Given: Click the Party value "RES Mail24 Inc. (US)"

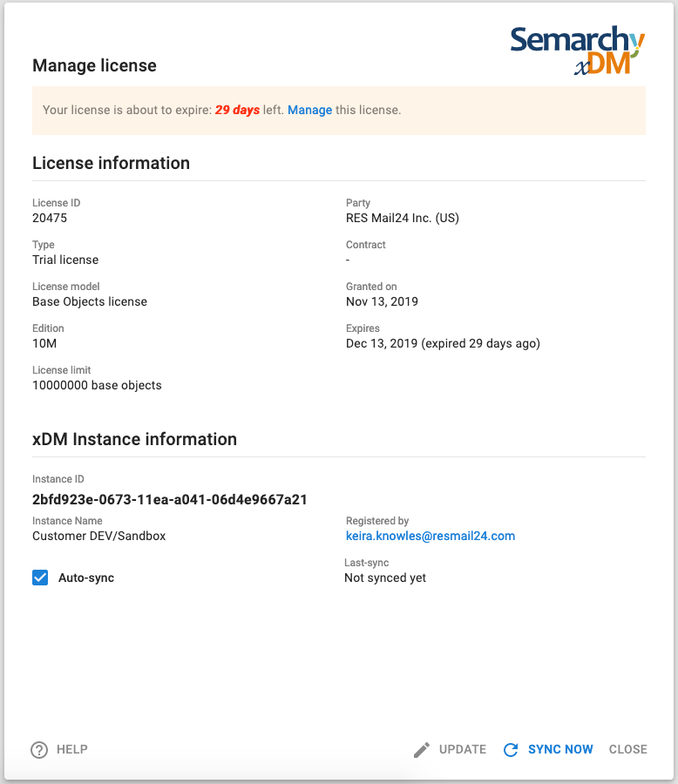Looking at the screenshot, I should [403, 218].
